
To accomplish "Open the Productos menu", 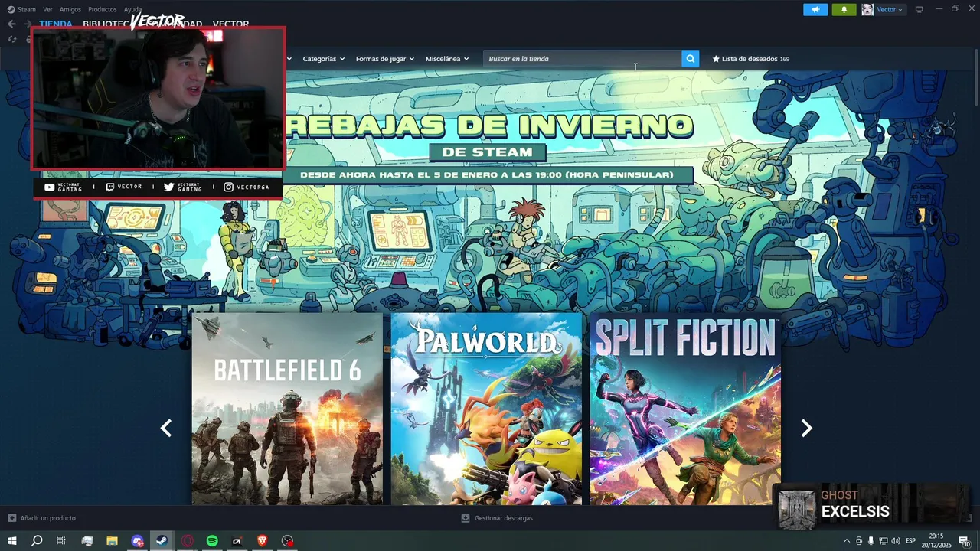I will point(103,9).
